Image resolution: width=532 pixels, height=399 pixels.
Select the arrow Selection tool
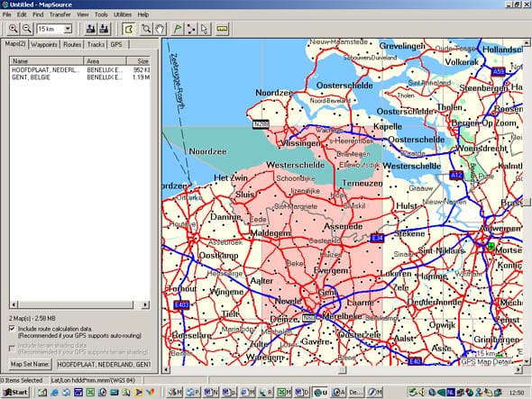tap(205, 29)
